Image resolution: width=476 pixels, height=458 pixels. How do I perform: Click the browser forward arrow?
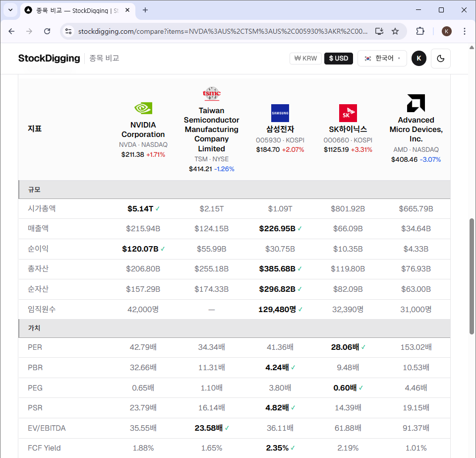[x=29, y=31]
